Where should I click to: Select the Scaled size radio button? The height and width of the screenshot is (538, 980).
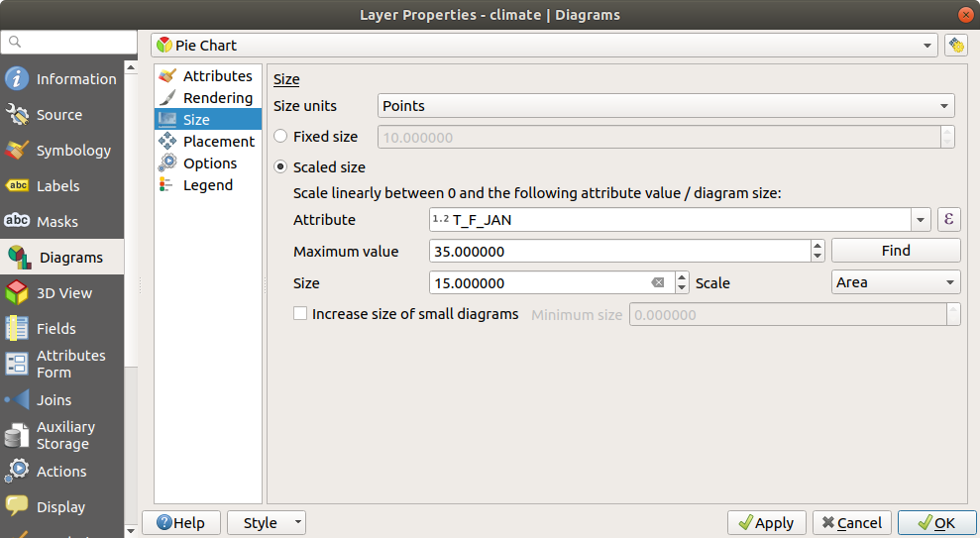[281, 167]
